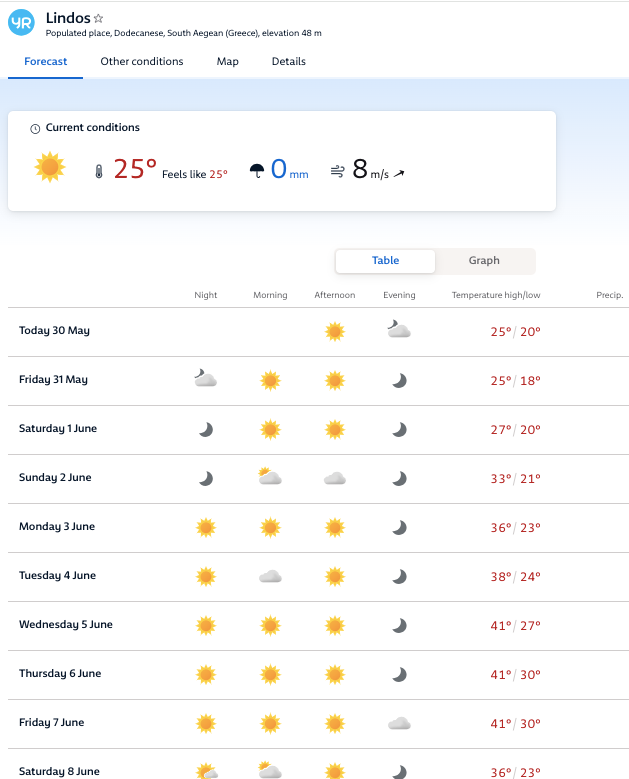Image resolution: width=629 pixels, height=779 pixels.
Task: Select the Forecast tab
Action: (46, 62)
